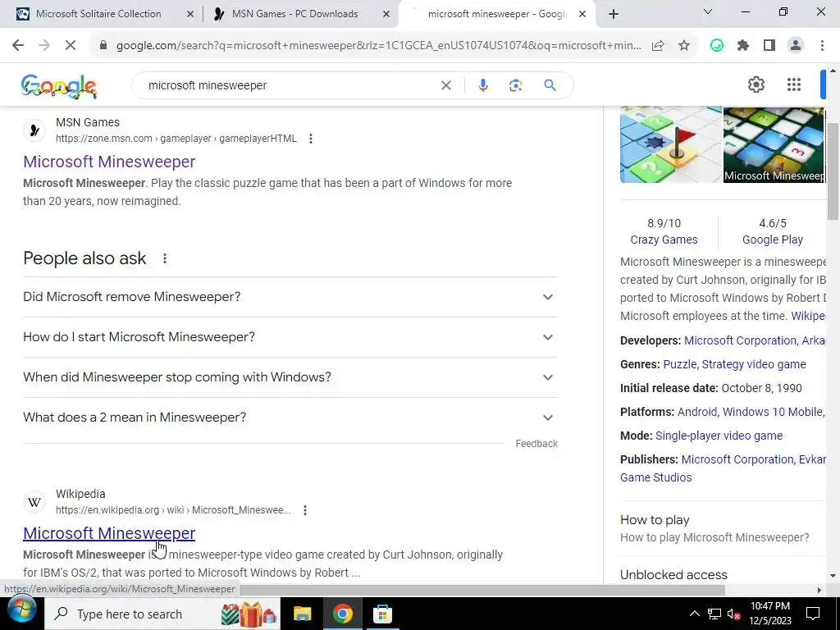Click the Feedback link

coord(536,444)
